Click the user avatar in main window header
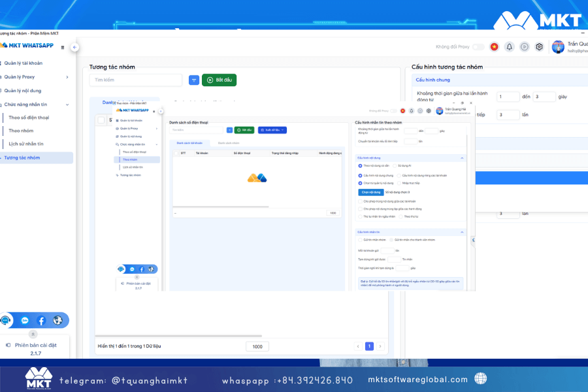Viewport: 588px width, 392px height. [558, 47]
